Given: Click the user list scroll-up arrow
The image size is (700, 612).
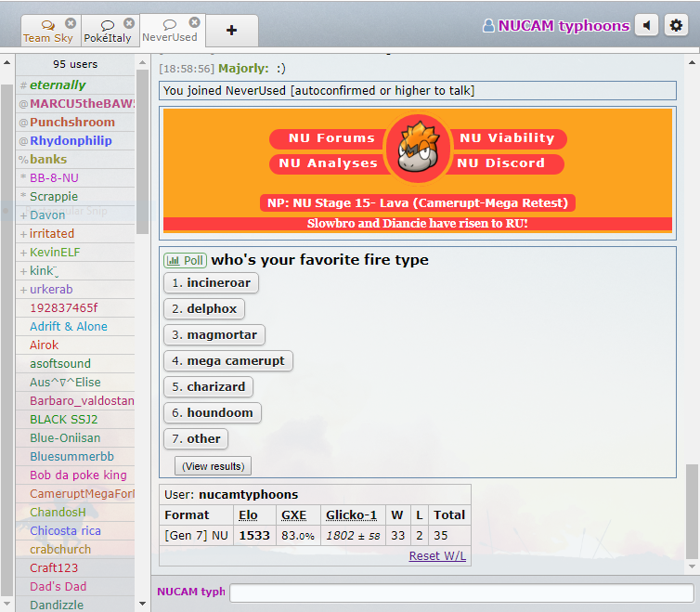Looking at the screenshot, I should point(142,62).
